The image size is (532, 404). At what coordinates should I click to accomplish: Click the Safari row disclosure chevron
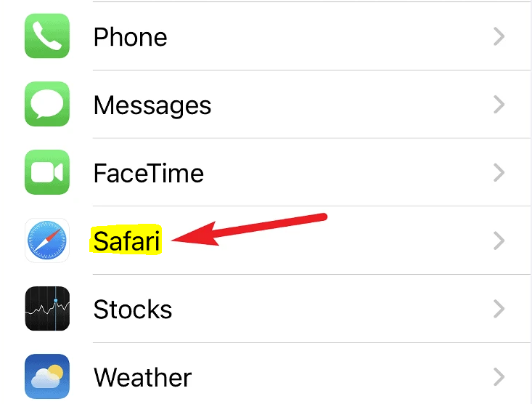pos(499,241)
